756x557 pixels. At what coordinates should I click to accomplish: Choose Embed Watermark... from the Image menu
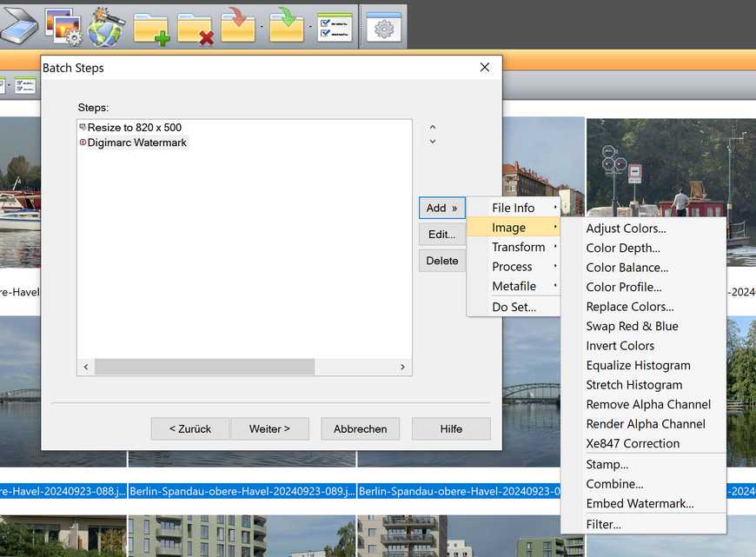click(x=640, y=503)
